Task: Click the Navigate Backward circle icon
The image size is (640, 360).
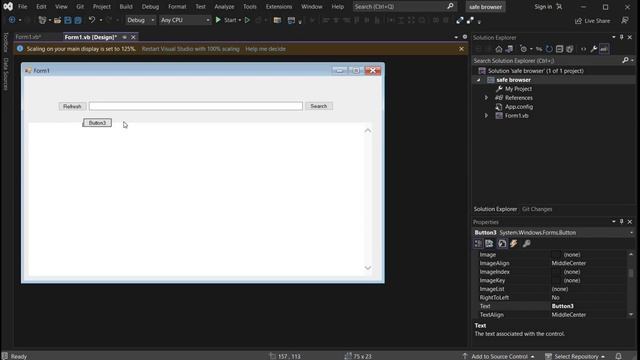Action: [x=12, y=20]
